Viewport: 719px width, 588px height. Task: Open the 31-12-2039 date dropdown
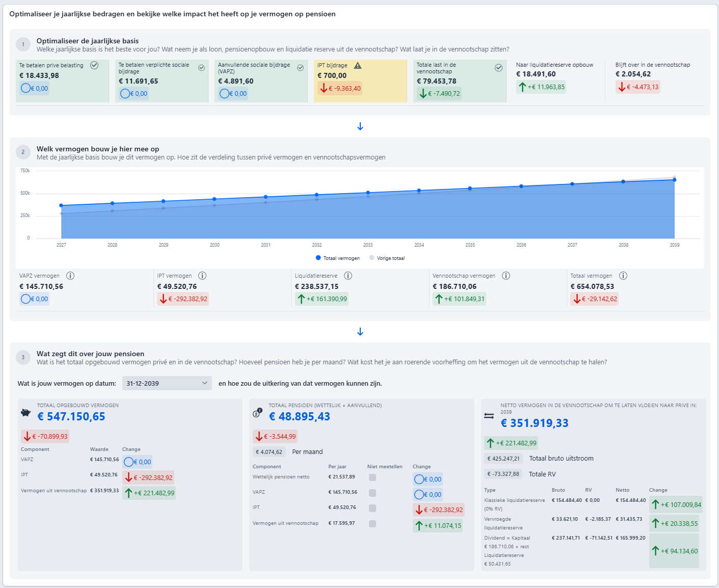pyautogui.click(x=167, y=383)
